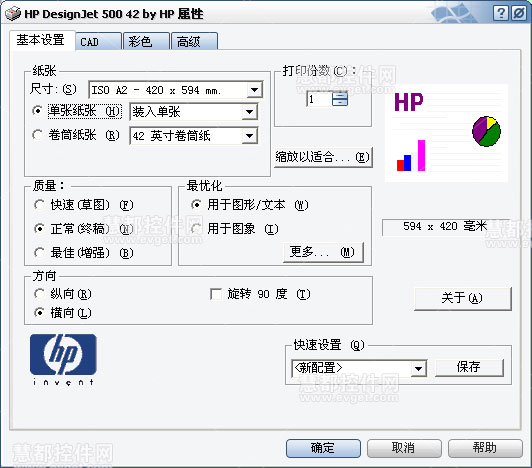Open the 彩色 tab
532x468 pixels.
pos(146,41)
